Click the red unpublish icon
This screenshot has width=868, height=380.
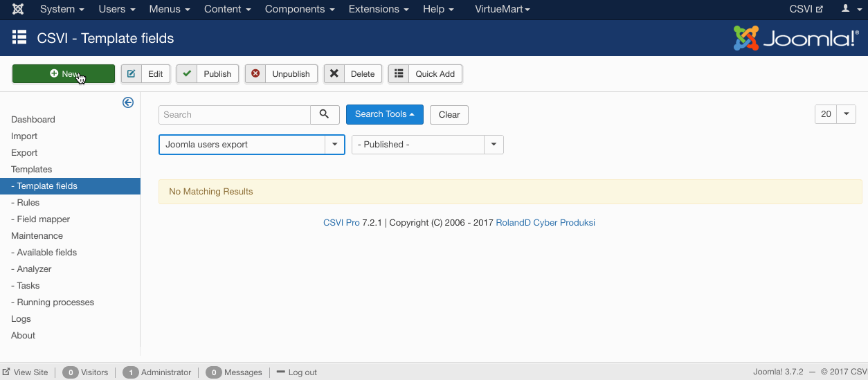(x=255, y=73)
